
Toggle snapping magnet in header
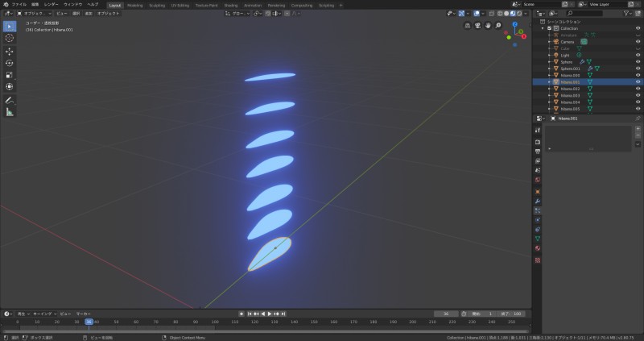[x=268, y=14]
